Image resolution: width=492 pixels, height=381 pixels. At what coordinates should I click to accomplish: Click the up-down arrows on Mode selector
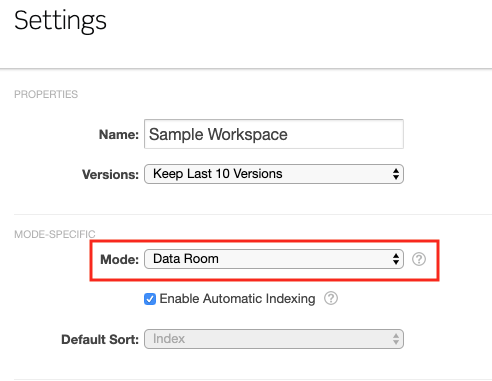396,259
